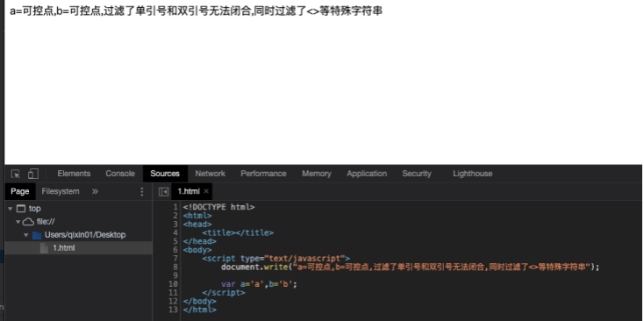The image size is (644, 321).
Task: Click line number 1 in gutter
Action: pos(175,207)
